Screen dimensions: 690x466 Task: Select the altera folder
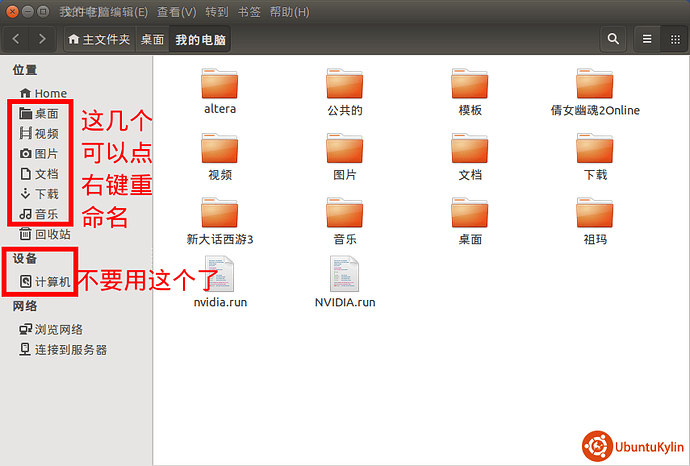pyautogui.click(x=220, y=92)
